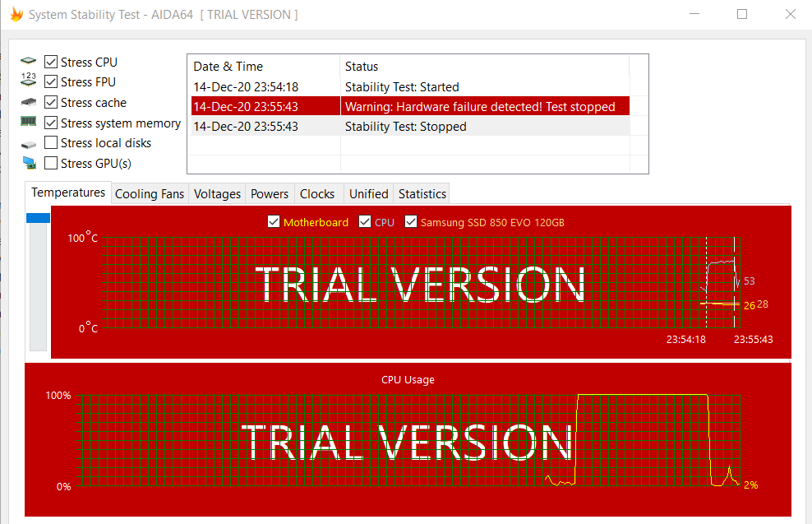Select the Unified tab
812x524 pixels.
pyautogui.click(x=368, y=194)
